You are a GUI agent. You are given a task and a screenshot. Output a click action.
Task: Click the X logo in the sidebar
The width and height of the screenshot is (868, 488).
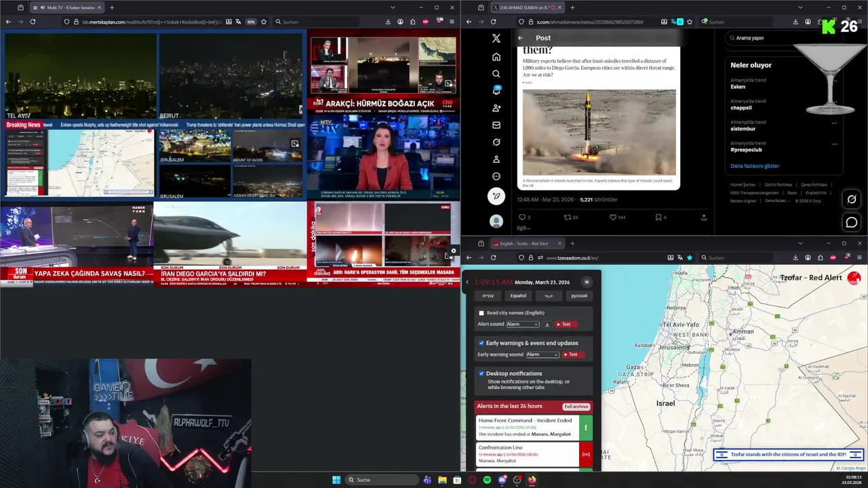(496, 39)
